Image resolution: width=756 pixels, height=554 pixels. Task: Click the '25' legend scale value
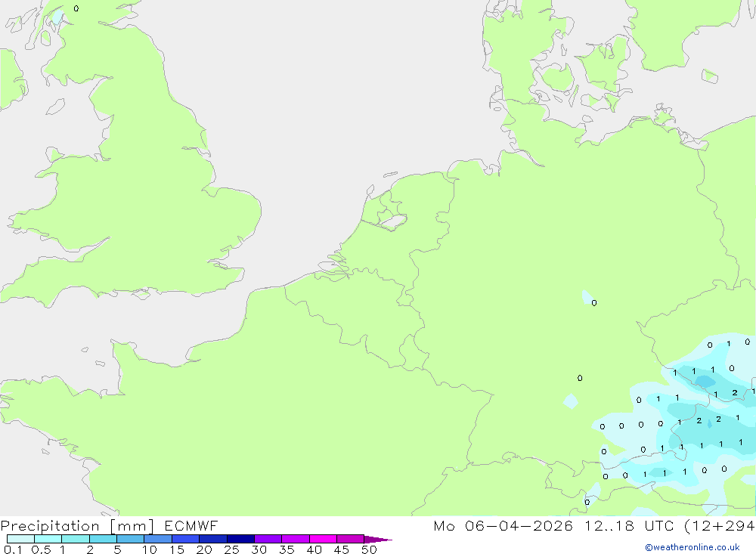(232, 549)
